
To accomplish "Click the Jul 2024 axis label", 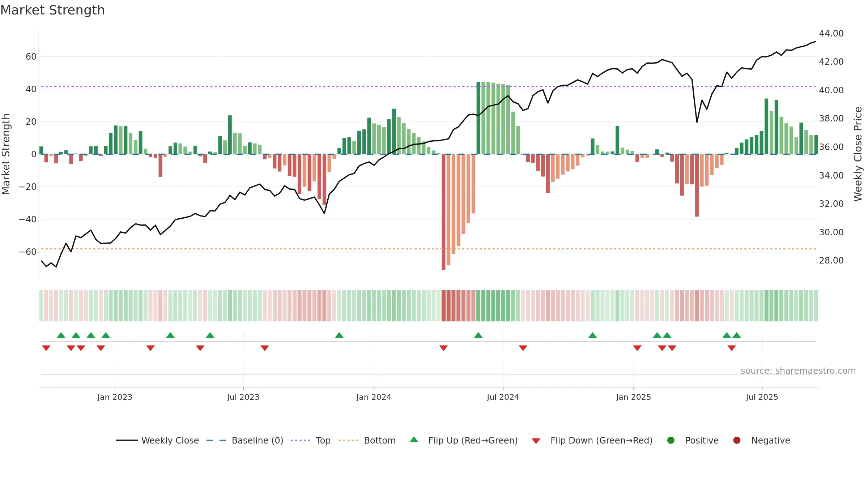I will 503,397.
